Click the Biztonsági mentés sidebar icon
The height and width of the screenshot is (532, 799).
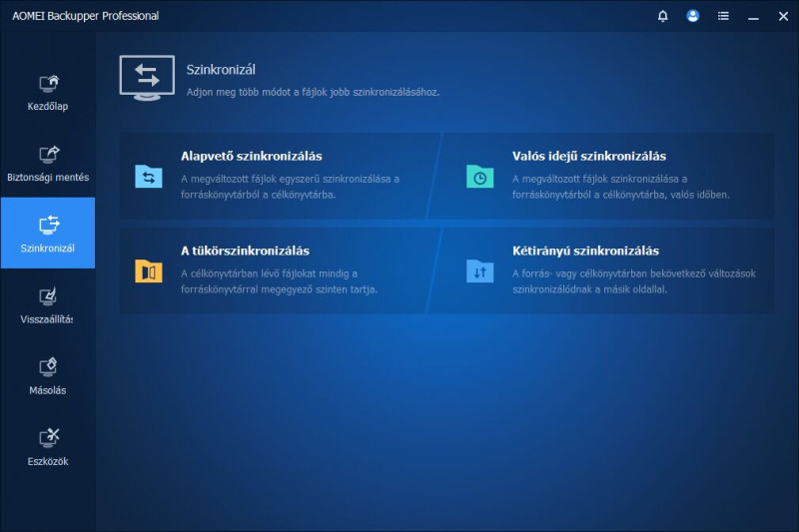point(48,155)
